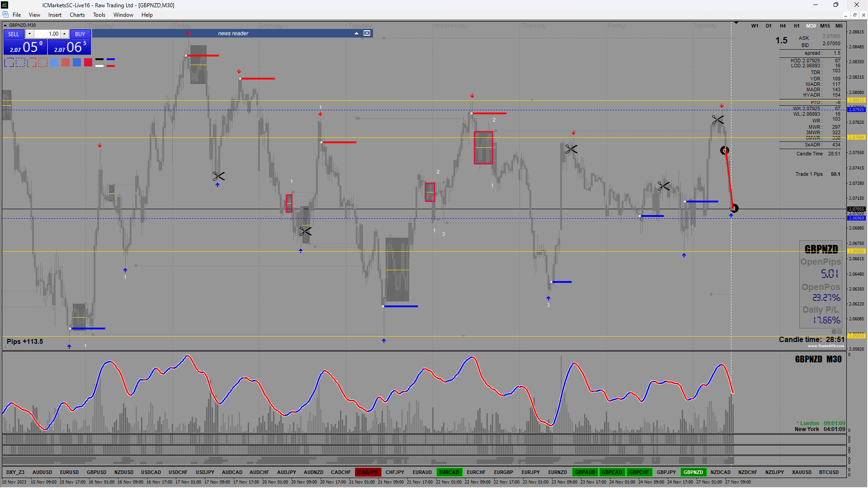Choose the black line drawing tool
The image size is (868, 488).
pyautogui.click(x=99, y=60)
